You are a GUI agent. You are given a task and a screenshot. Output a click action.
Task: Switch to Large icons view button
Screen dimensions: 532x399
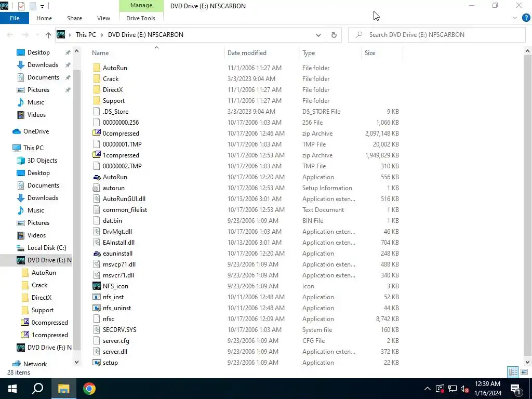(x=524, y=372)
